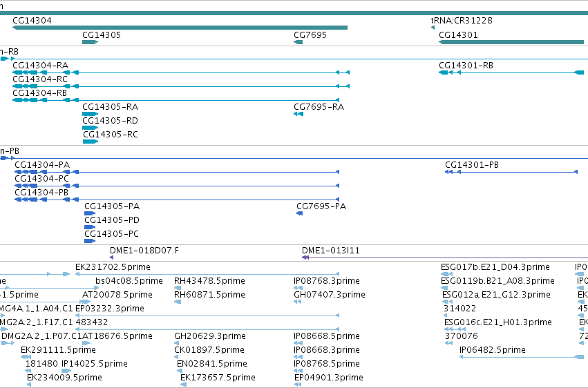Click the DME1-018D07.F marker arrow
Viewport: 588px width, 388px height.
111,258
